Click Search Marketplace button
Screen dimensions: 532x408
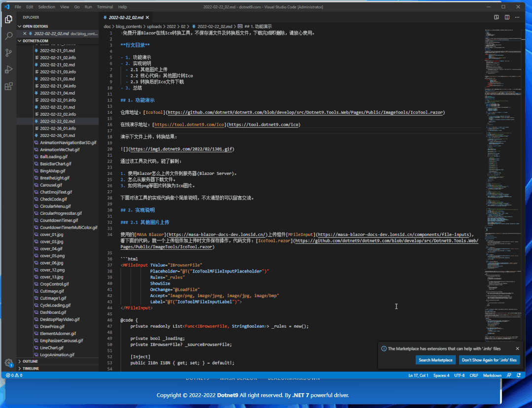pos(435,360)
